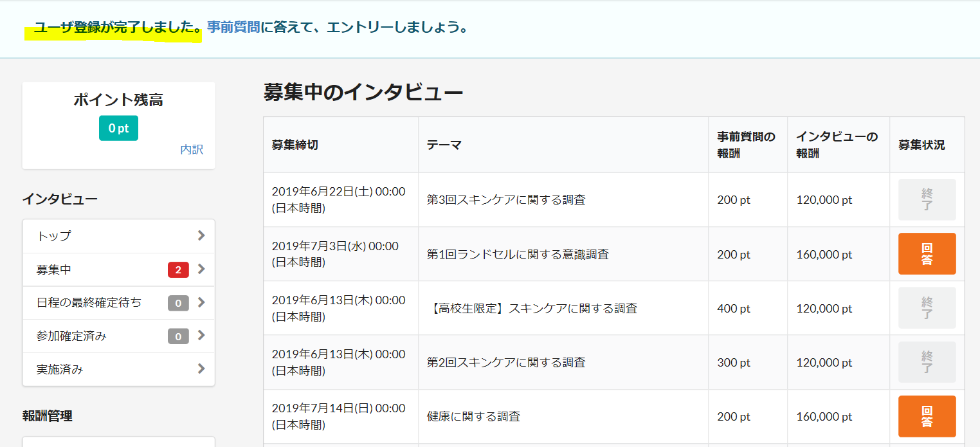The width and height of the screenshot is (980, 447).
Task: Open 参加確定済み menu item
Action: coord(118,336)
